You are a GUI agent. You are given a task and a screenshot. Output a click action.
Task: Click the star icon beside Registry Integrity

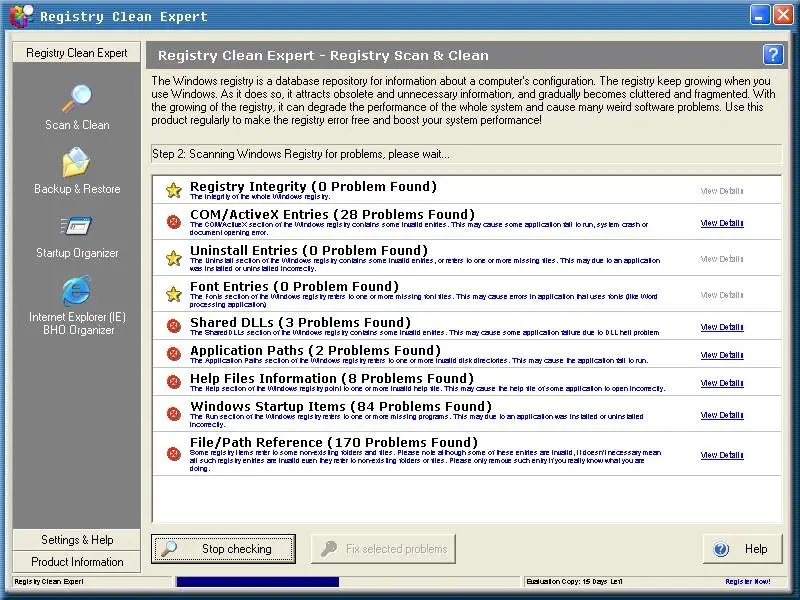click(x=174, y=190)
